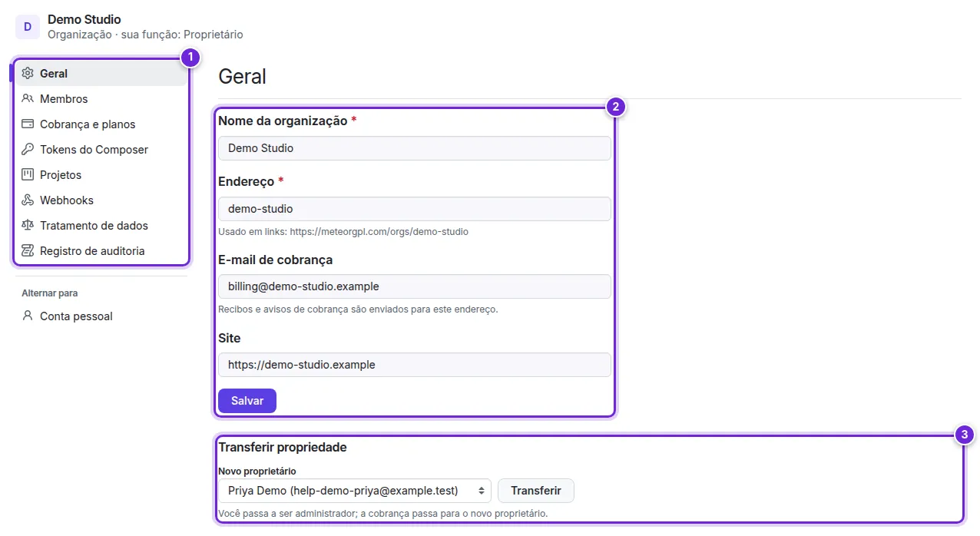Click the Novo proprietário label
980x536 pixels.
click(x=257, y=471)
